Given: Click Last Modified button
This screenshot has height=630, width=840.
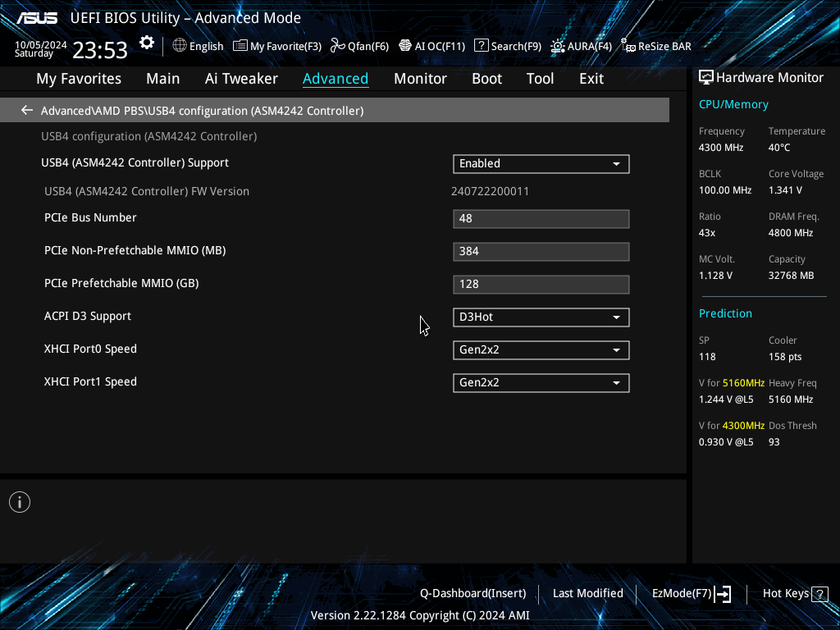Looking at the screenshot, I should [587, 594].
